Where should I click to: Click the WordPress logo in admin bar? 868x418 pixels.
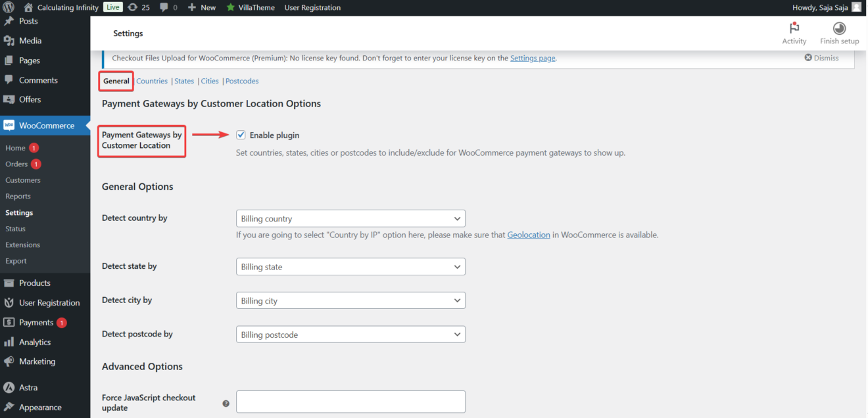tap(9, 7)
